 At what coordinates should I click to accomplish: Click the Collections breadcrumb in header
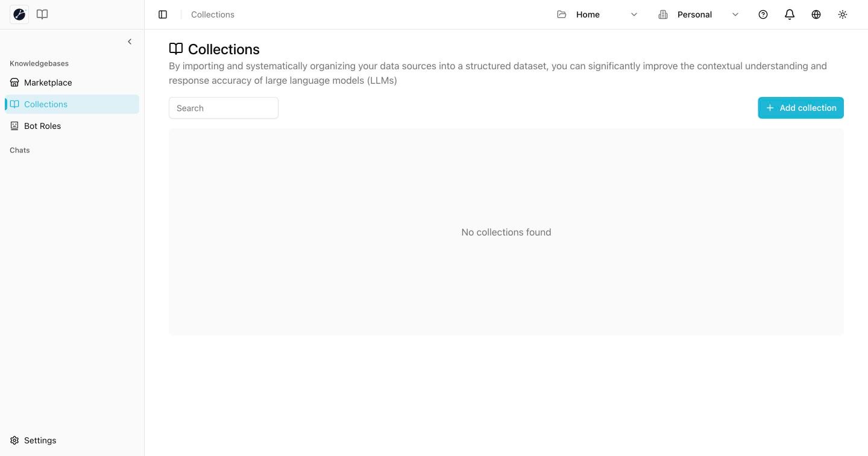pyautogui.click(x=213, y=14)
